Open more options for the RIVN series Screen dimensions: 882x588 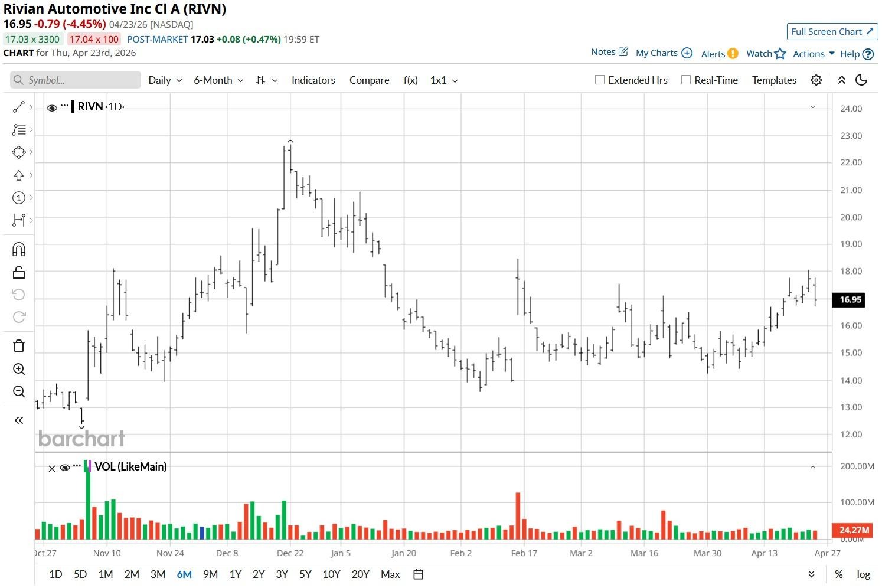click(65, 106)
